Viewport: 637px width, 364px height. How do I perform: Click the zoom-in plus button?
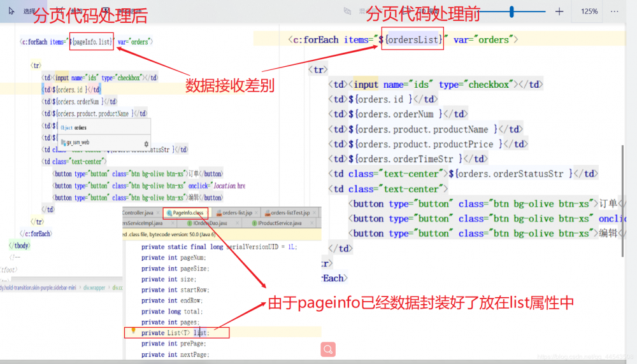[x=559, y=11]
